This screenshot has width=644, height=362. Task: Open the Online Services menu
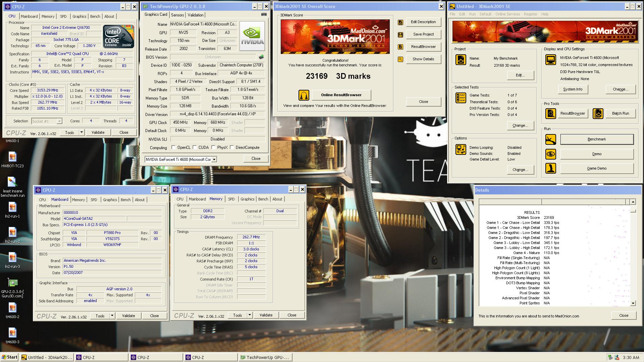point(507,14)
